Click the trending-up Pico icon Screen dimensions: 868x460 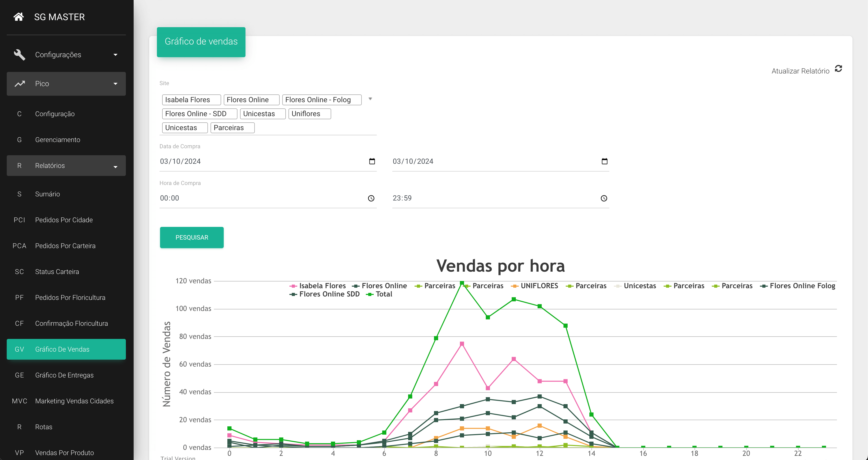click(x=19, y=84)
